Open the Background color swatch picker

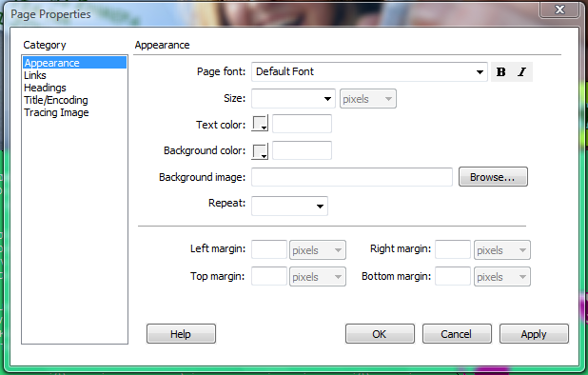coord(260,151)
